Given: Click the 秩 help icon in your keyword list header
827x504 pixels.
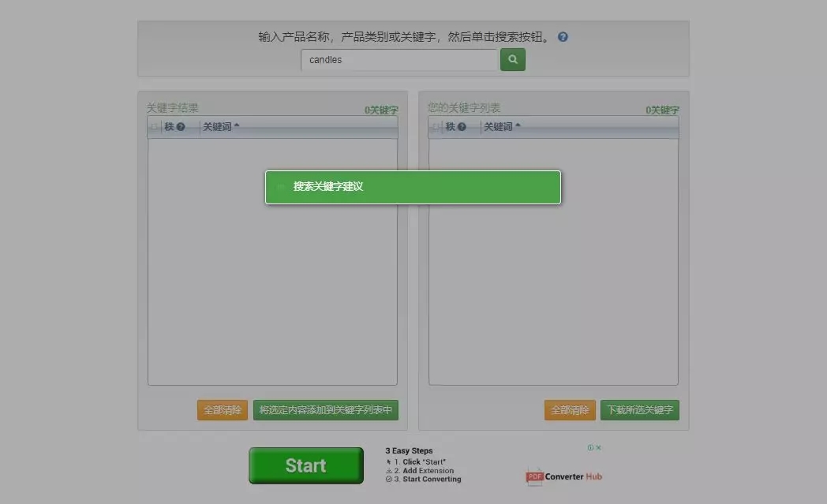Looking at the screenshot, I should tap(463, 126).
